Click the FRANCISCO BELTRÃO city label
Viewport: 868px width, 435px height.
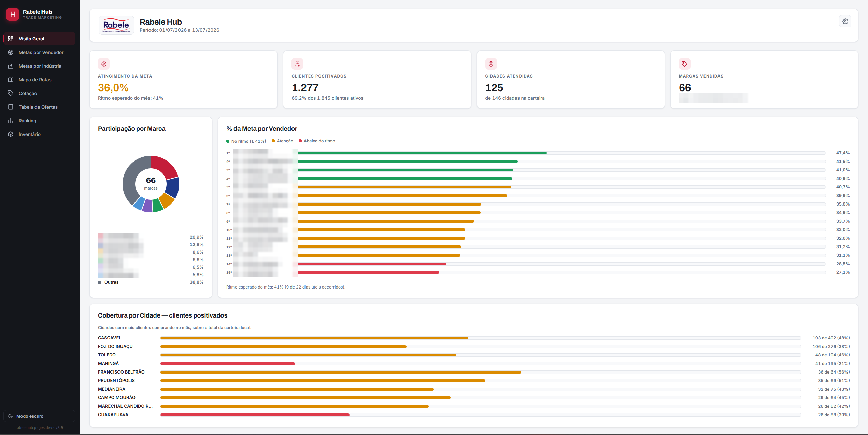121,372
